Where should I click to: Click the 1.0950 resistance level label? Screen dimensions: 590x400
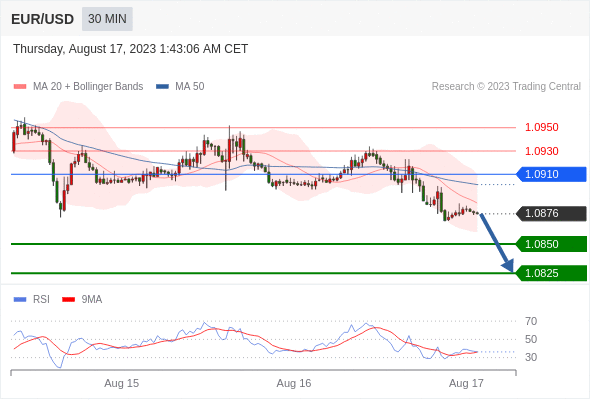click(x=541, y=127)
